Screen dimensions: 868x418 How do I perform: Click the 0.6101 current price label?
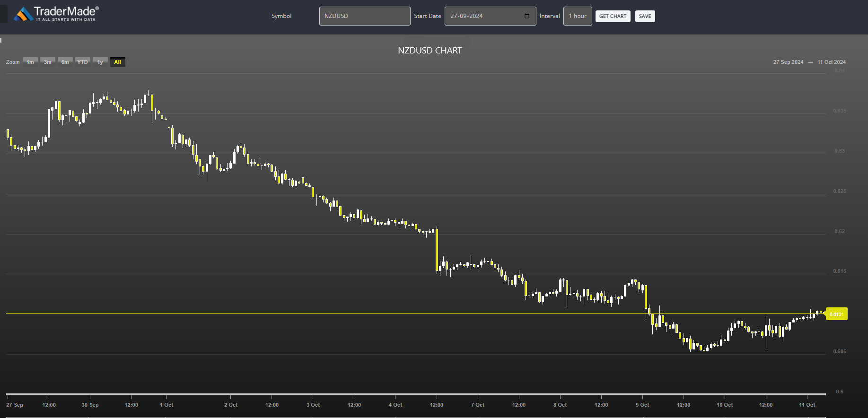pos(836,314)
